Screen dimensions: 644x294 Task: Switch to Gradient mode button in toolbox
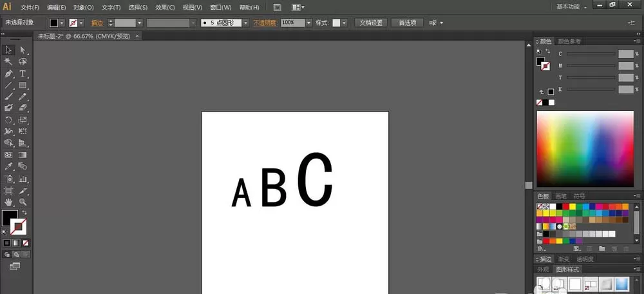pyautogui.click(x=16, y=243)
